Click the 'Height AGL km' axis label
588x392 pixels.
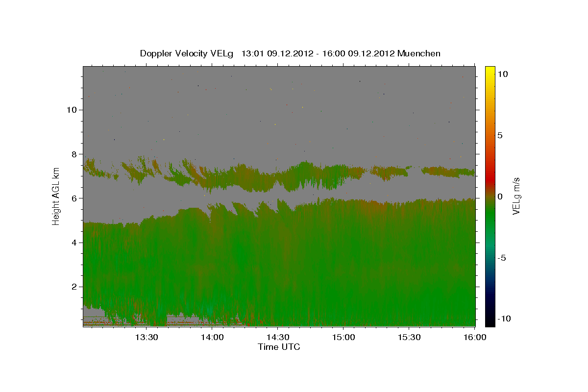tap(56, 196)
